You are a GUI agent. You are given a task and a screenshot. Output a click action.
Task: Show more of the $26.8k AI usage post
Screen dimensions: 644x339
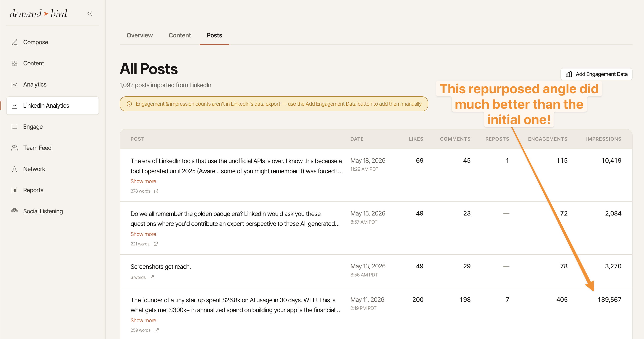(x=143, y=320)
